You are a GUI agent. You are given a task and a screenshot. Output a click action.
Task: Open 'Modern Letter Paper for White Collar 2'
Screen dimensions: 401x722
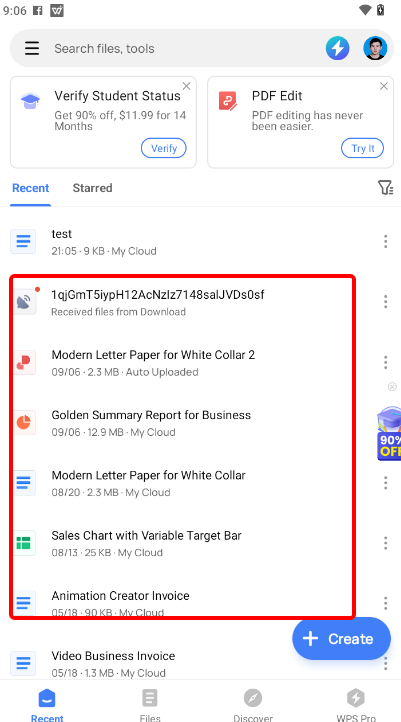tap(153, 355)
